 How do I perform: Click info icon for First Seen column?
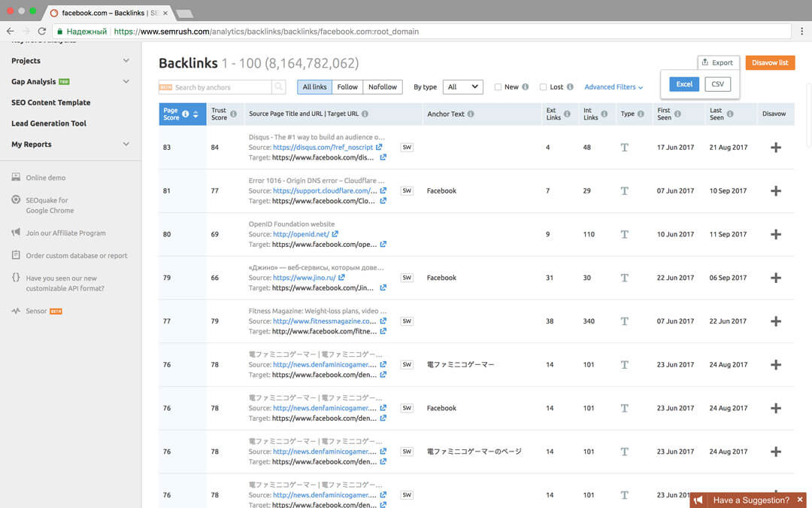[678, 114]
